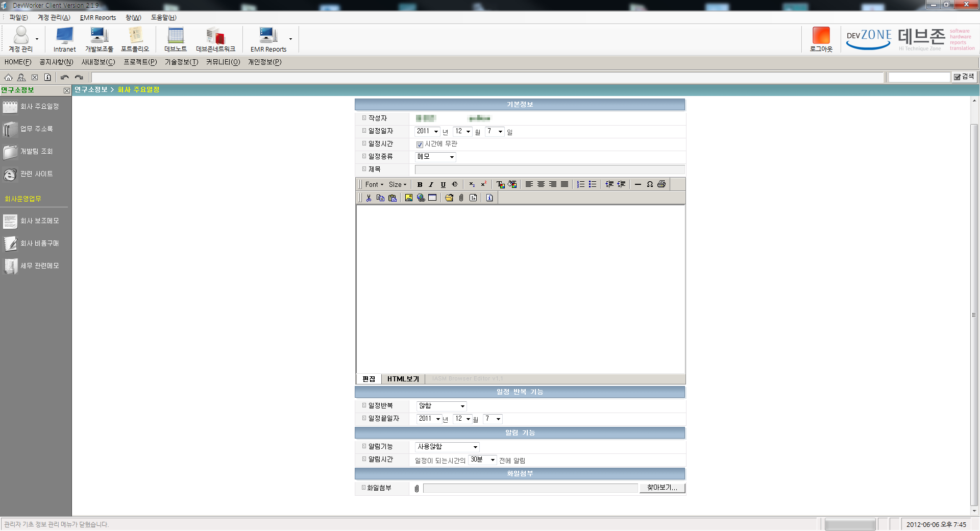Open the Font dropdown

[x=374, y=184]
